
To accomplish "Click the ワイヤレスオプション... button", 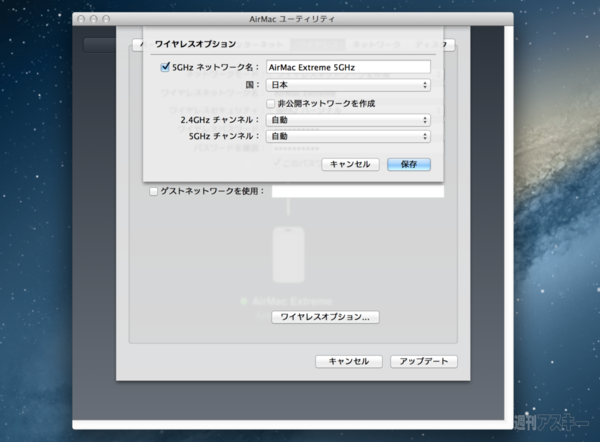I will pos(325,317).
